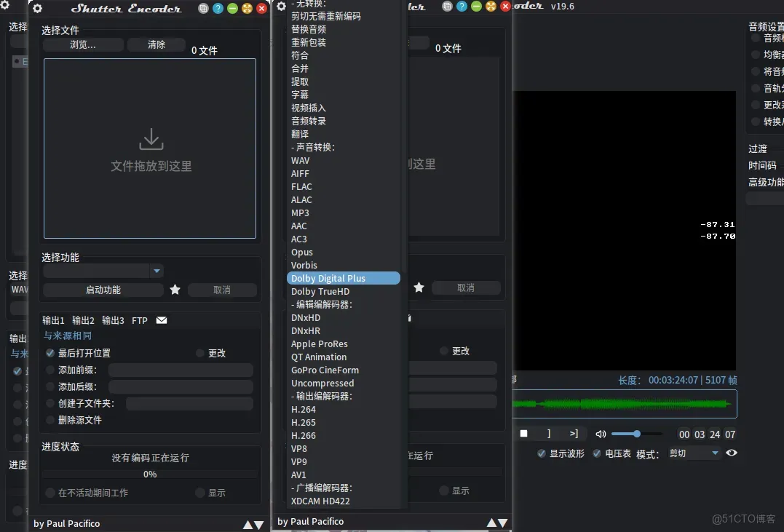The height and width of the screenshot is (532, 784).
Task: Click the eye preview icon beside 模式 dropdown
Action: [732, 453]
